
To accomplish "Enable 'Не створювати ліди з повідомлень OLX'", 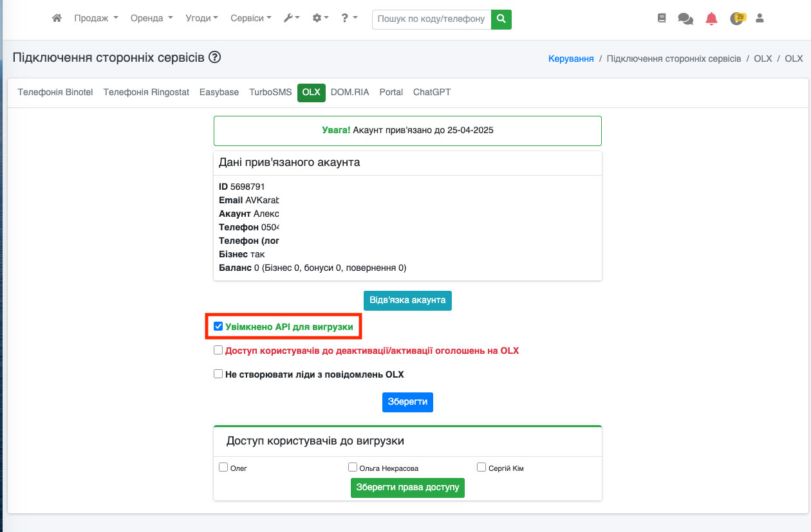I will point(218,374).
